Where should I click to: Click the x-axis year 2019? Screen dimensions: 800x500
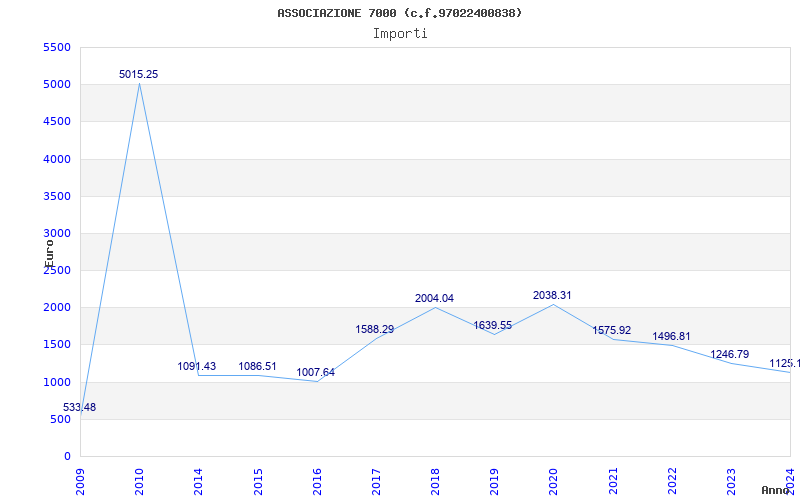(x=494, y=481)
